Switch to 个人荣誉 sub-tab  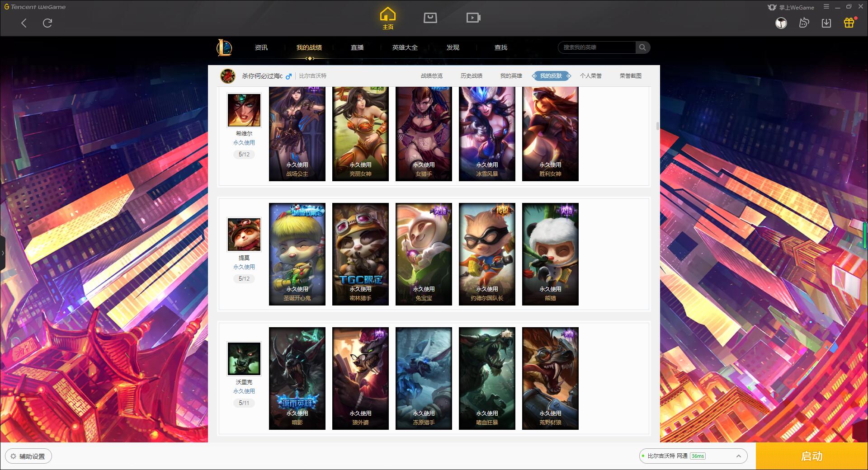pos(591,76)
